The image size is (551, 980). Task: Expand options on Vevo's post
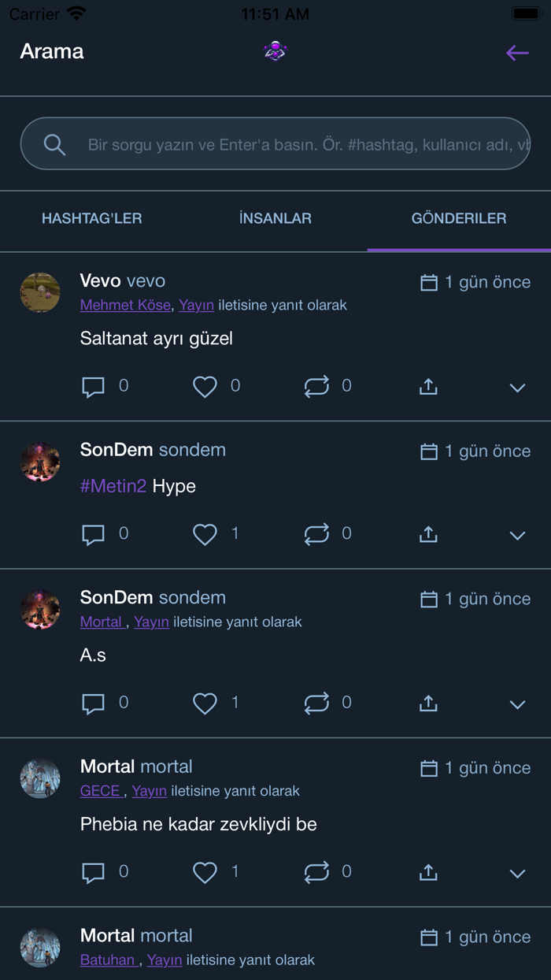(517, 388)
